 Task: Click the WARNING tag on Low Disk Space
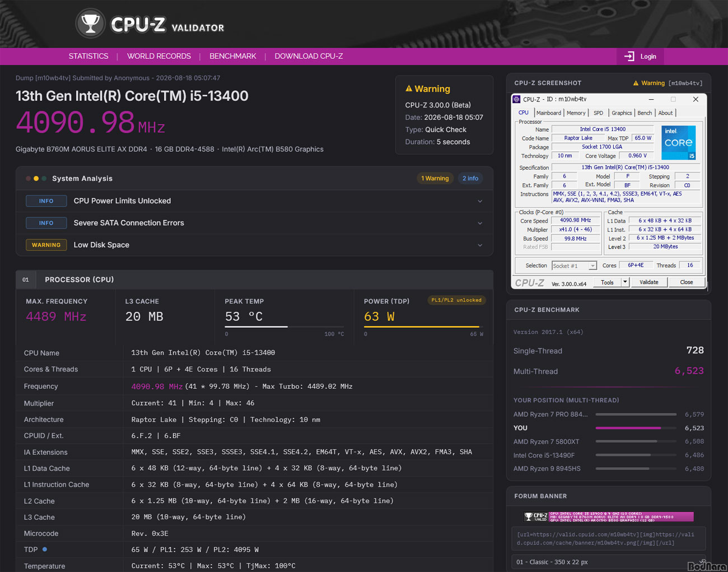[x=46, y=245]
